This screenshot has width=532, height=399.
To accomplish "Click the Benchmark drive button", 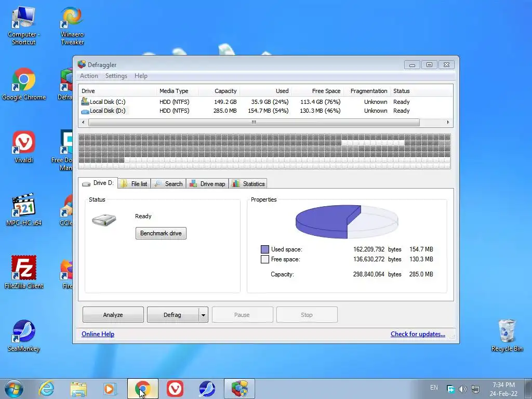I will click(161, 233).
